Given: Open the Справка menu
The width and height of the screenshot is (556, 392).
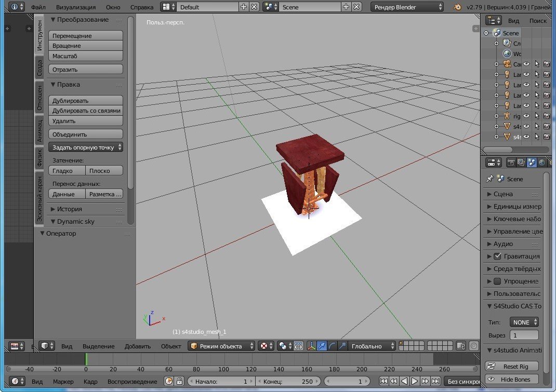Looking at the screenshot, I should (142, 7).
